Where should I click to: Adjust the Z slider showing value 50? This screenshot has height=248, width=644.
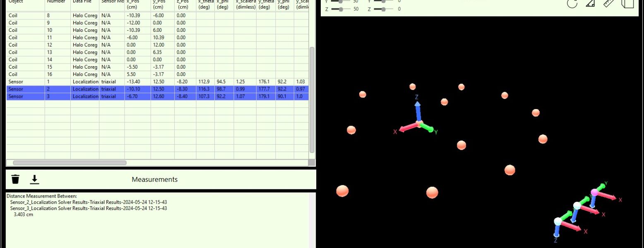coord(341,9)
